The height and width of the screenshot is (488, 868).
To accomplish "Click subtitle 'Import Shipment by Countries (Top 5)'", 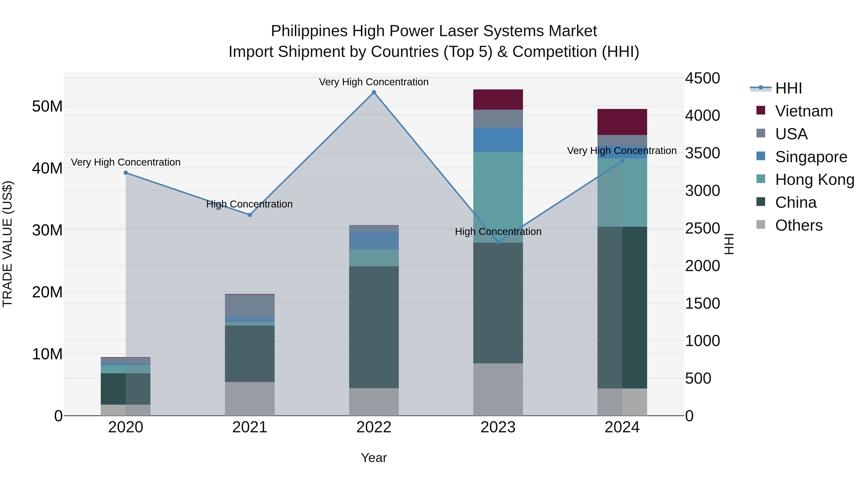I will pyautogui.click(x=360, y=52).
